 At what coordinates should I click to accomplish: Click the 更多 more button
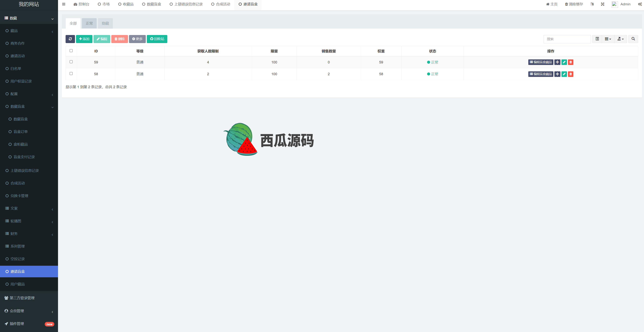(x=137, y=39)
